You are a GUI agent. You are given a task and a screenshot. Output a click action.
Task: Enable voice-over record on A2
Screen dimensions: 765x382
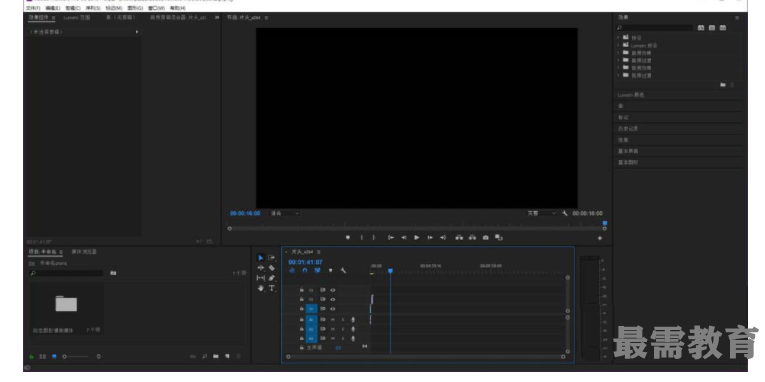[x=353, y=329]
